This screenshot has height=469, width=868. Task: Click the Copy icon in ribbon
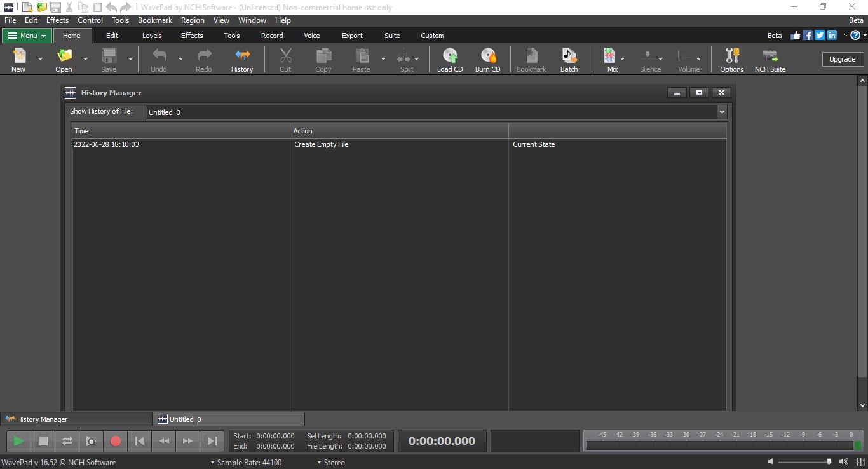pyautogui.click(x=323, y=60)
